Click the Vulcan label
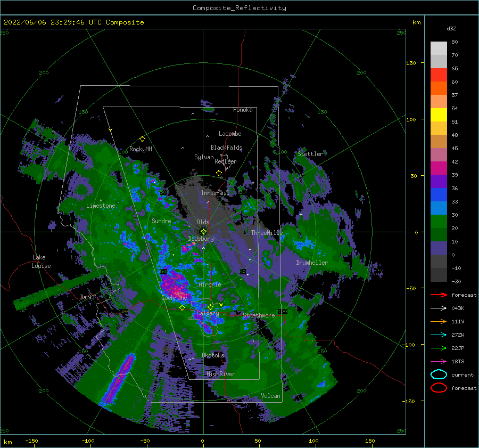The image size is (479, 448). pyautogui.click(x=271, y=396)
